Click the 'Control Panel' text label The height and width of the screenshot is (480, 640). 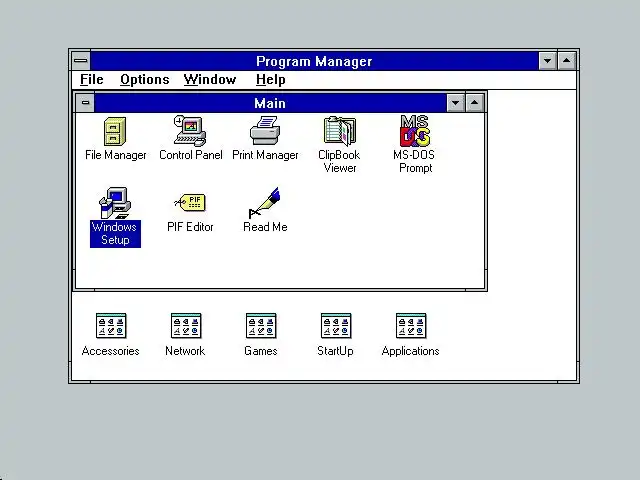tap(191, 155)
